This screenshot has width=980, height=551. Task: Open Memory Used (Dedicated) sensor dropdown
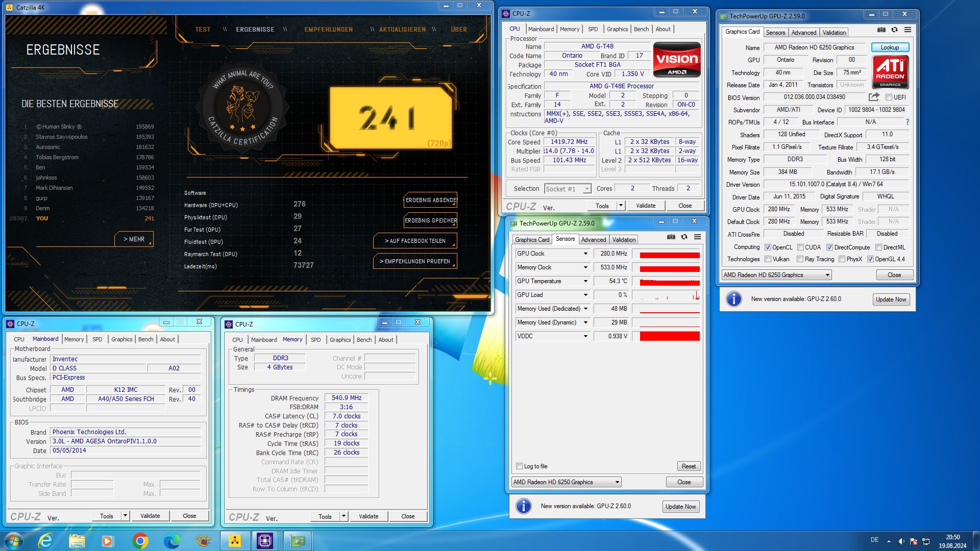585,309
